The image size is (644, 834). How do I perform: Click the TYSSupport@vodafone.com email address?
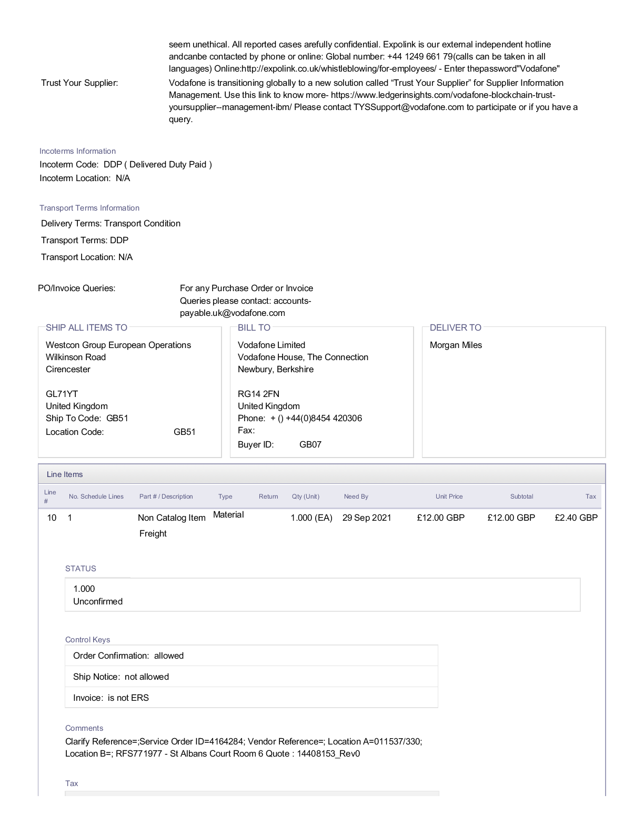(x=408, y=107)
